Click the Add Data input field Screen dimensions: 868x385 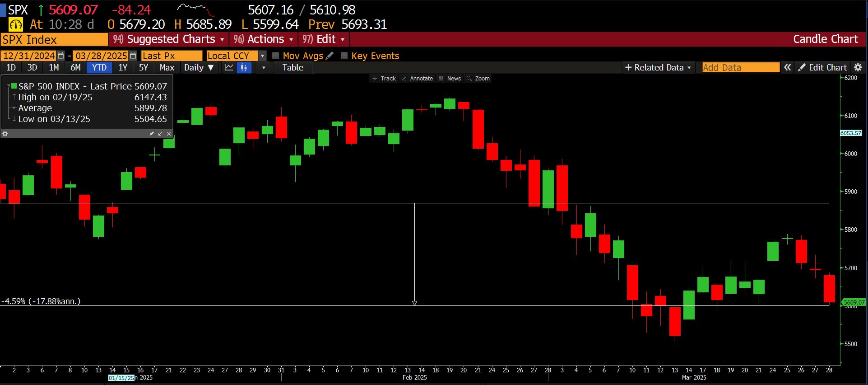[740, 68]
